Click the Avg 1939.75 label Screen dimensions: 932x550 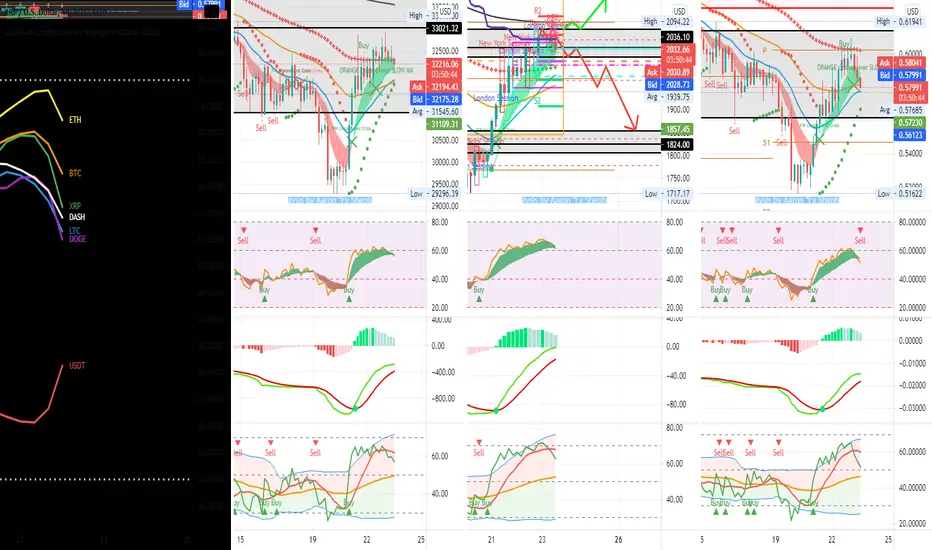point(668,97)
